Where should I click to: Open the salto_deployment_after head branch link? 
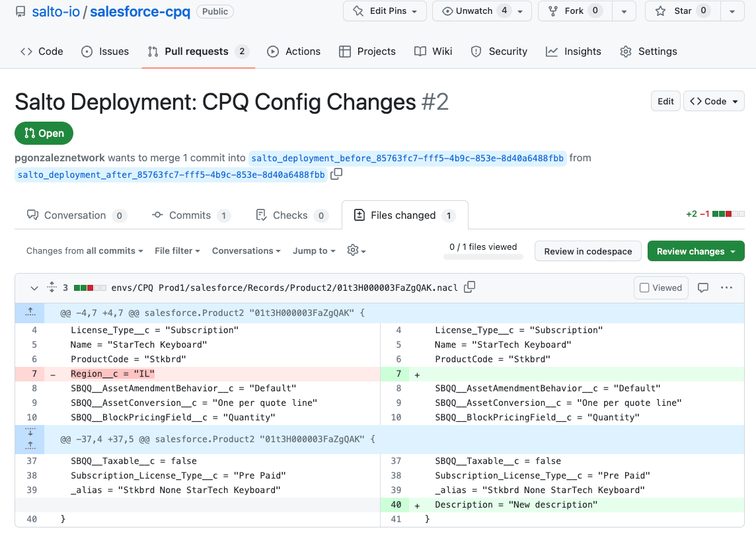click(171, 175)
